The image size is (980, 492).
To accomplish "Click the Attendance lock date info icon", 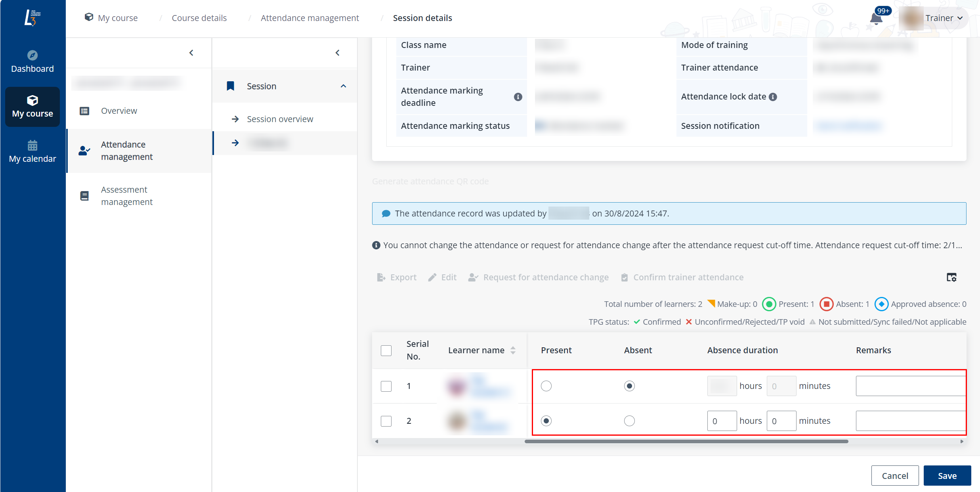I will click(773, 97).
